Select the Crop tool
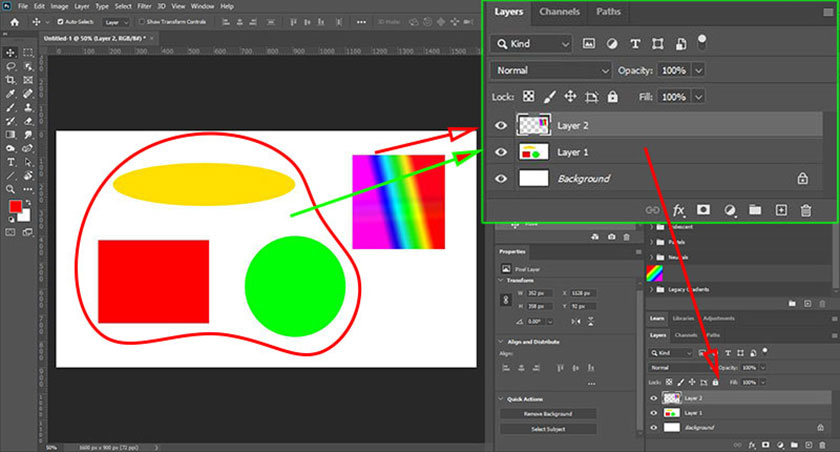The height and width of the screenshot is (452, 840). [x=10, y=80]
